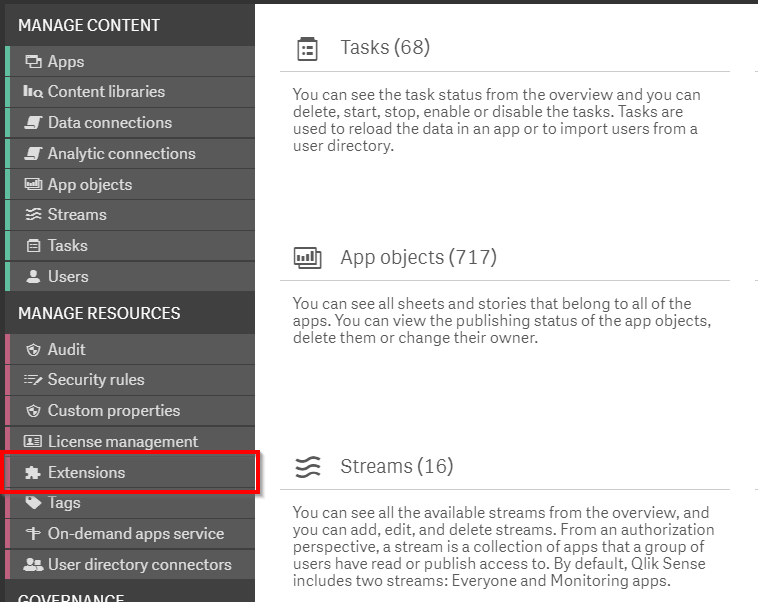Open User directory connectors

(x=139, y=565)
